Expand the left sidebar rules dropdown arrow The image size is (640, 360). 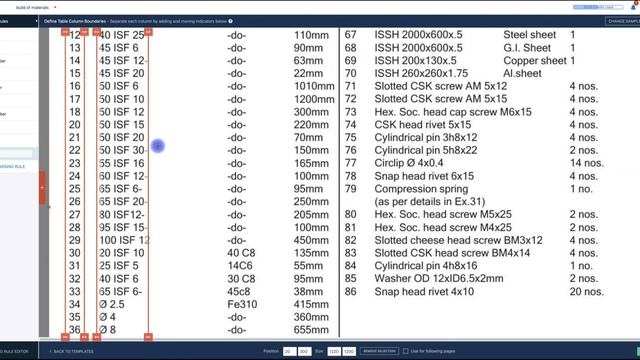click(x=36, y=21)
